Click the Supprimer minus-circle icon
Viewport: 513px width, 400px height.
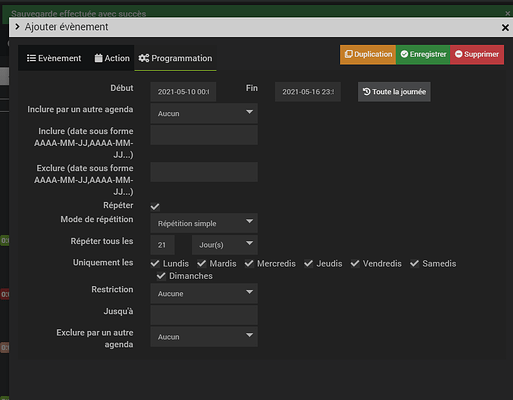point(459,54)
